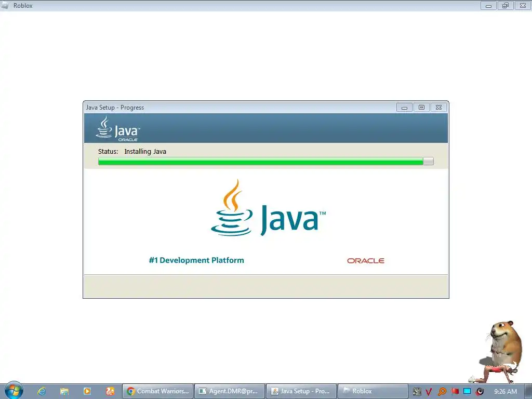Close the Java Setup - Progress dialog
The image size is (532, 399).
(438, 108)
